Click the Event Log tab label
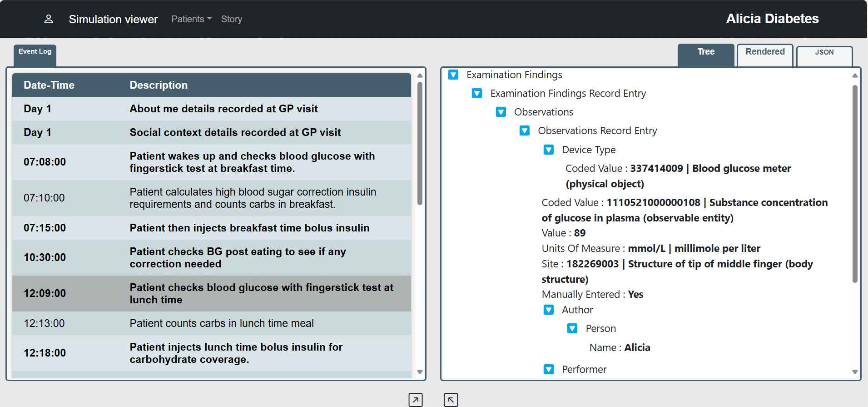The image size is (868, 407). [35, 50]
